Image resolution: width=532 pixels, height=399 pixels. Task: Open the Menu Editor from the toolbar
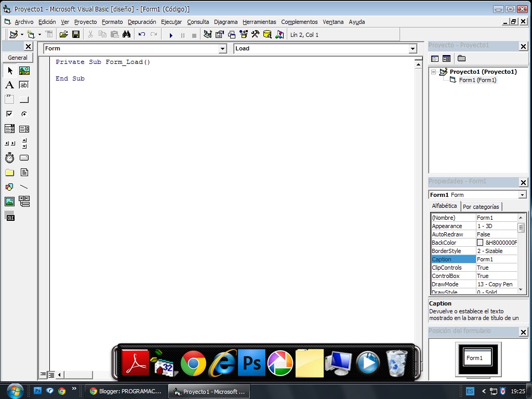49,34
